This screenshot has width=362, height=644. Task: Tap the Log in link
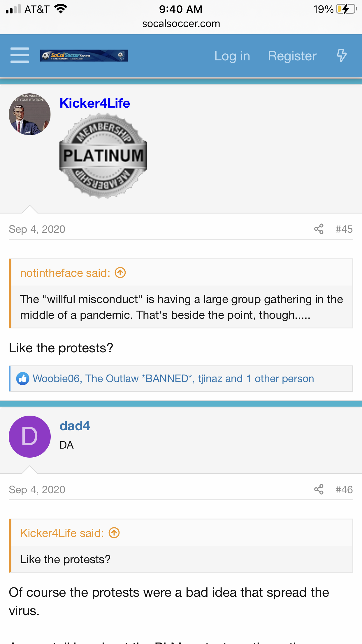tap(232, 56)
